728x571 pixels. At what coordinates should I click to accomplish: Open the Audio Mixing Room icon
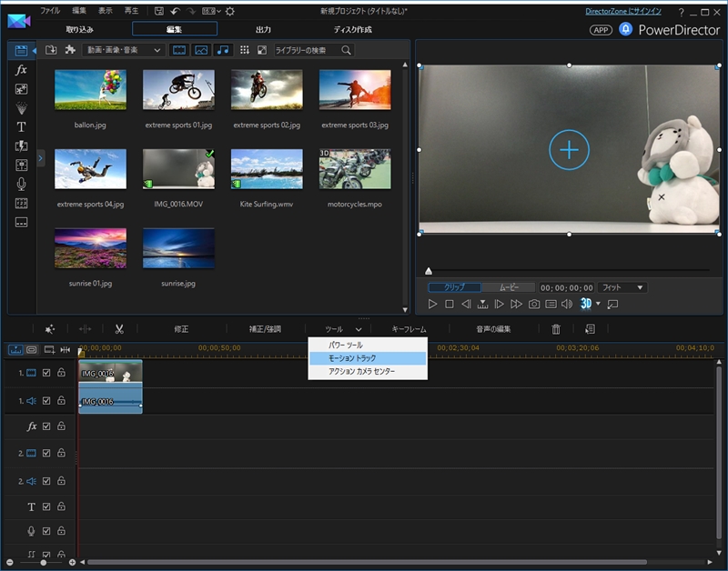coord(21,165)
